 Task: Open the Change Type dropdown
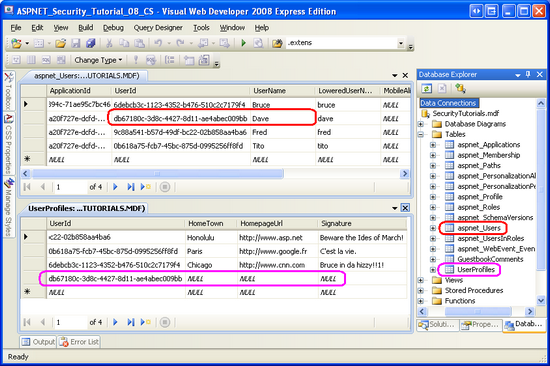click(x=98, y=60)
